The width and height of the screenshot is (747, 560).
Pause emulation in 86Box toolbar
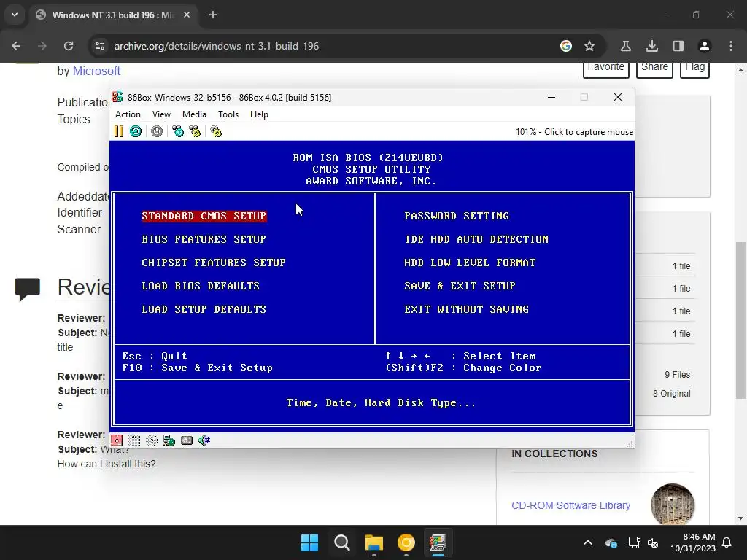click(x=119, y=131)
